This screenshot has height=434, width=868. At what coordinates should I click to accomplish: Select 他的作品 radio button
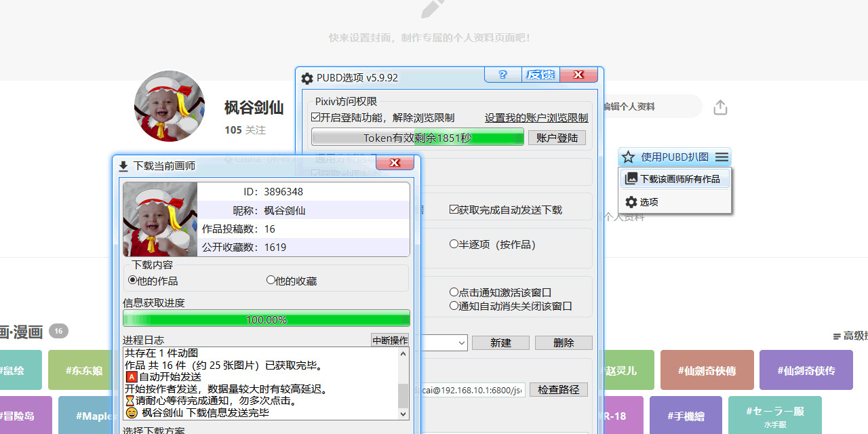pyautogui.click(x=132, y=280)
